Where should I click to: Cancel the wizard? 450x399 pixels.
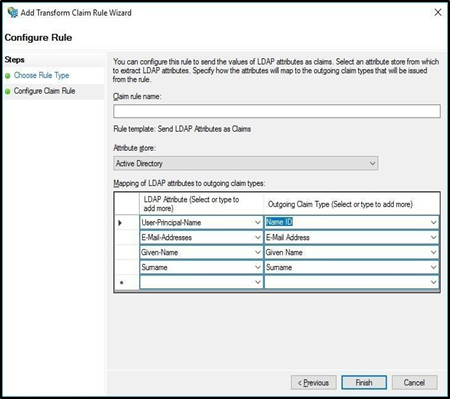click(414, 382)
